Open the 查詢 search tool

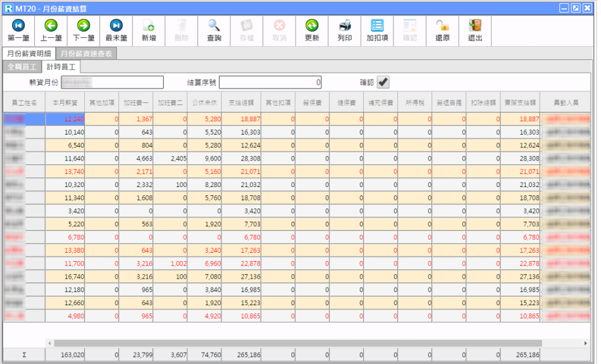pyautogui.click(x=214, y=30)
